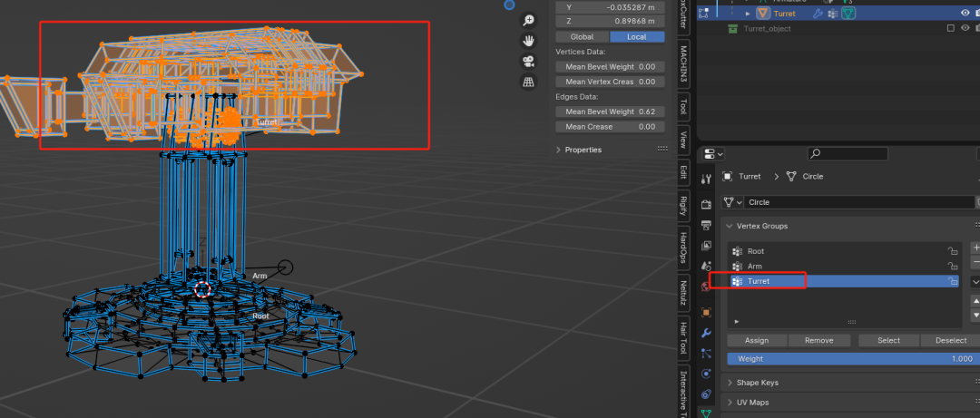
Task: Expand the Turret item in outliner tree
Action: pos(748,13)
